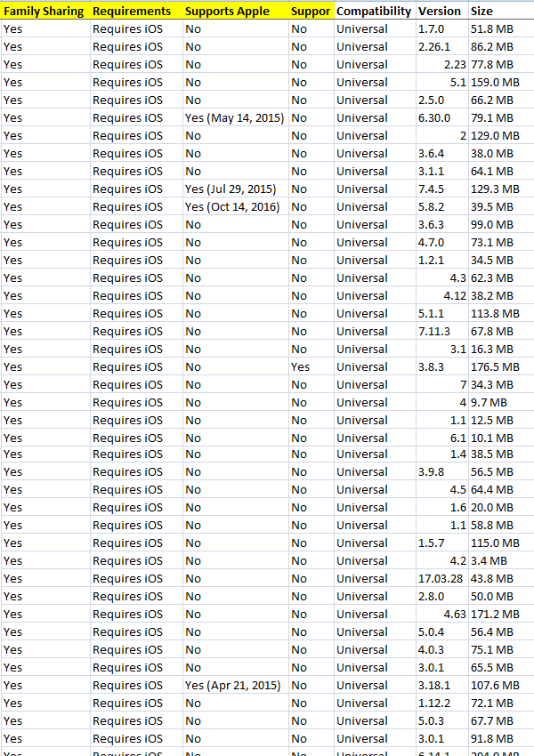Click Family Sharing Yes in the 64.1 MB row

(44, 171)
